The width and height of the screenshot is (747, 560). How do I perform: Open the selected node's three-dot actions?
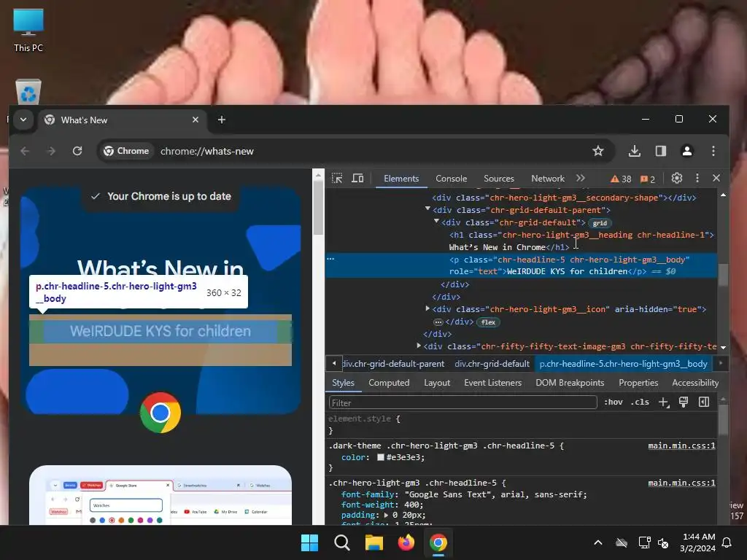pos(330,259)
